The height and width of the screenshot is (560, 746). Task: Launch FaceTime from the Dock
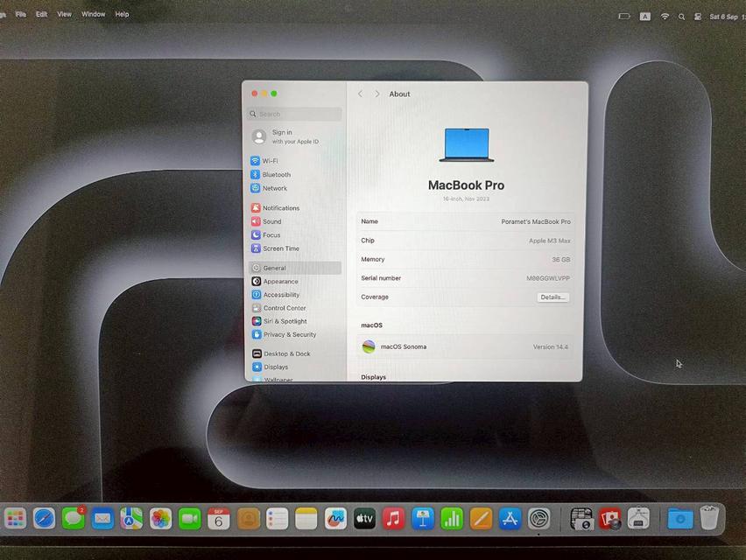(190, 518)
